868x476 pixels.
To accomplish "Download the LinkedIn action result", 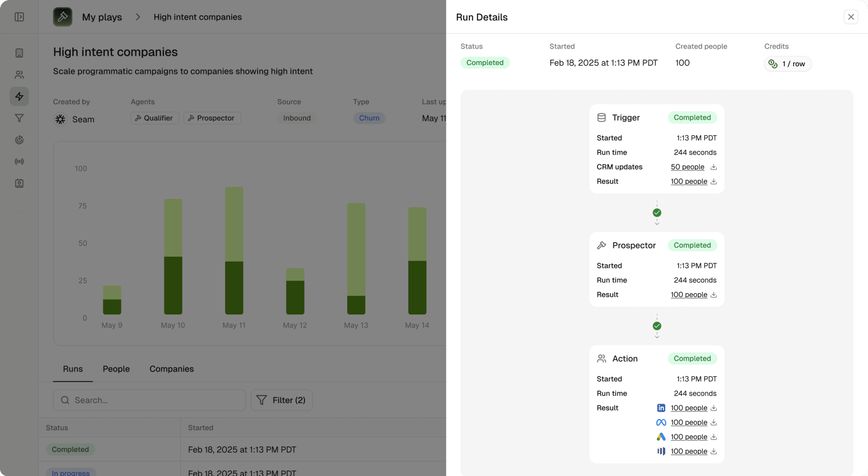I will tap(713, 408).
